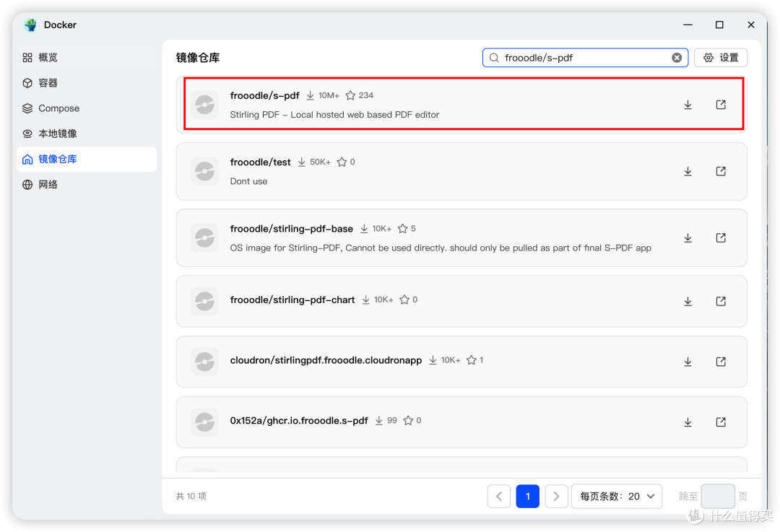Open frooodle/stirling-pdf-chart external link

pos(720,302)
